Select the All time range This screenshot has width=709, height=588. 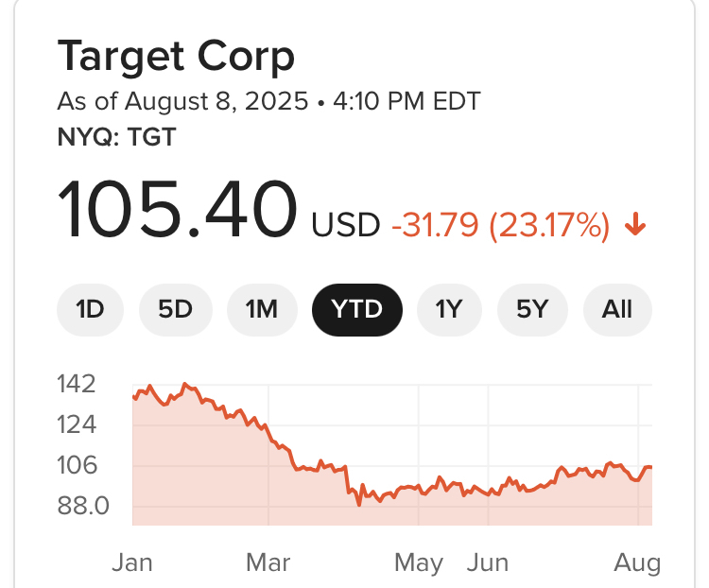pos(617,309)
